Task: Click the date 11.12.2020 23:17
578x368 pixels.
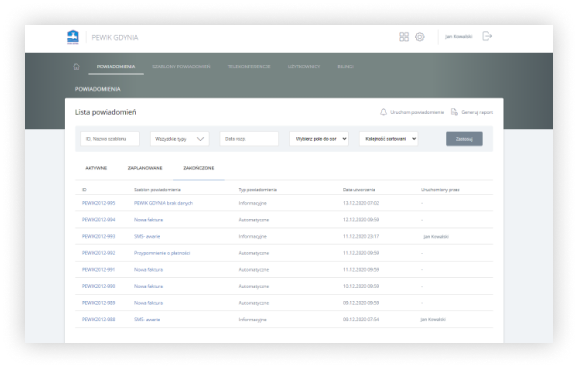Action: click(x=361, y=236)
